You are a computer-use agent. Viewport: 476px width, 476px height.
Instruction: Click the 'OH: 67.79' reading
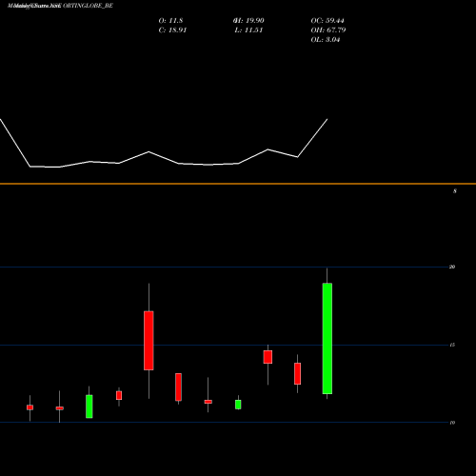point(328,30)
